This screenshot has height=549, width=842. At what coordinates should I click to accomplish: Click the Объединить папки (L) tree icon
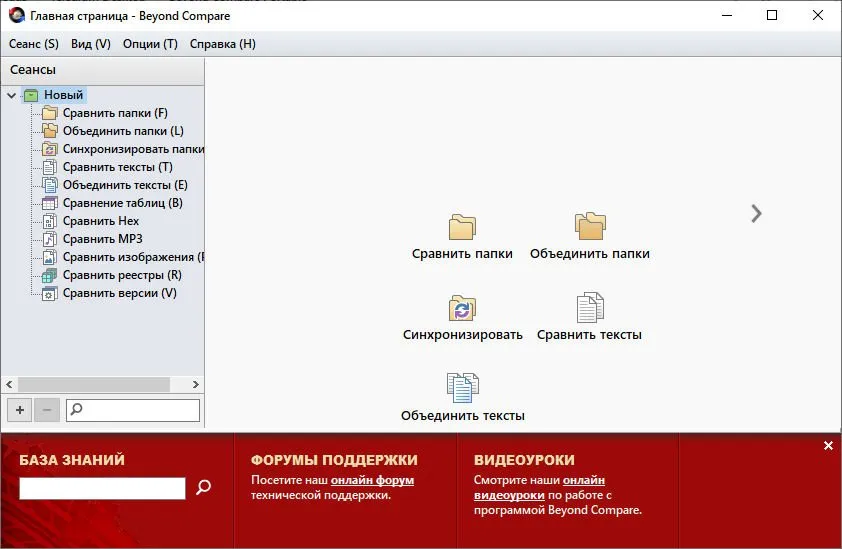[49, 131]
